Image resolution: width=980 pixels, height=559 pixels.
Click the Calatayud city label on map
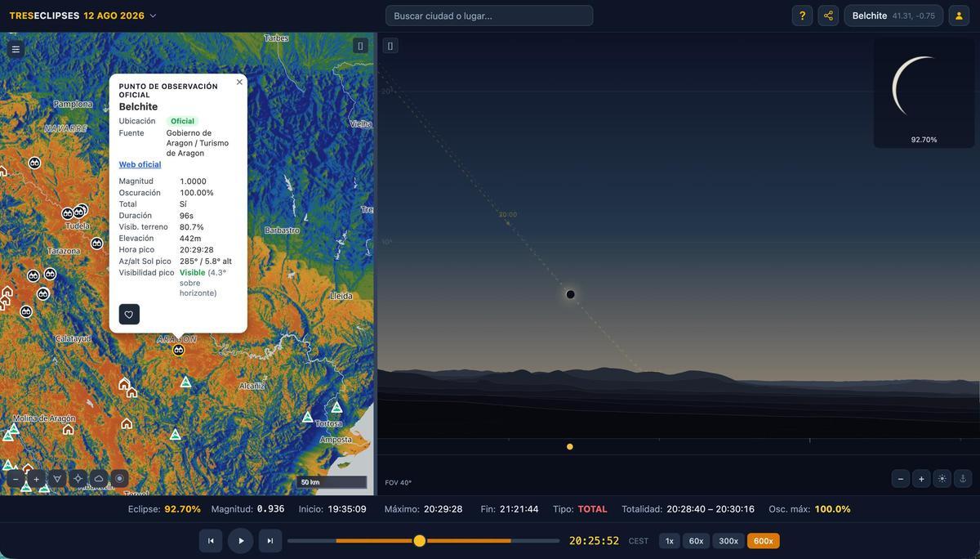(x=73, y=338)
